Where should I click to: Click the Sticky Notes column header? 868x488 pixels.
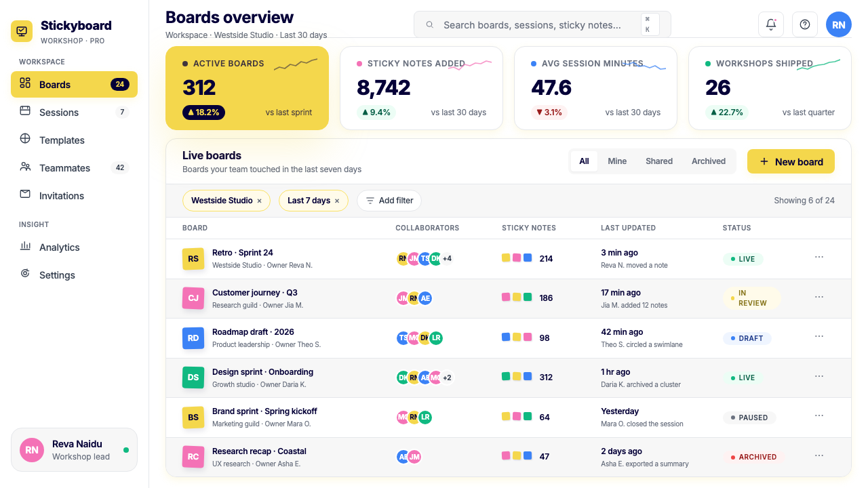[529, 228]
